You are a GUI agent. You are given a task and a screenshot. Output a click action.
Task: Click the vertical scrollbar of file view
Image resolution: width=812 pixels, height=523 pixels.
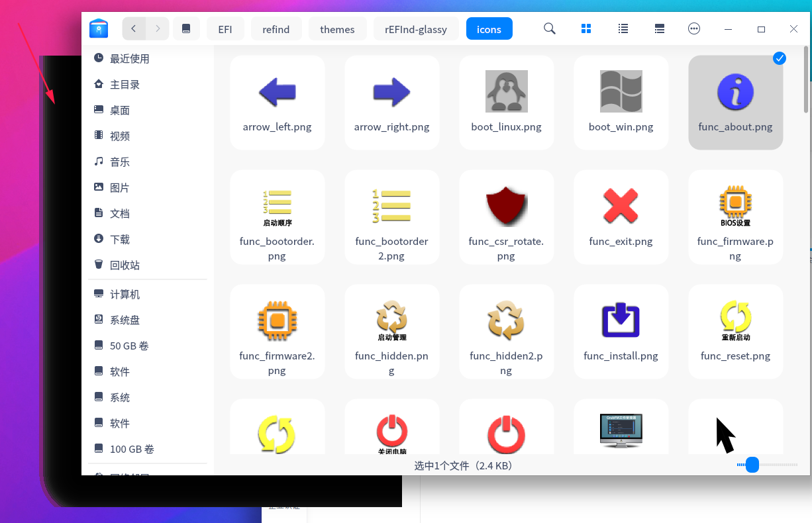tap(806, 81)
